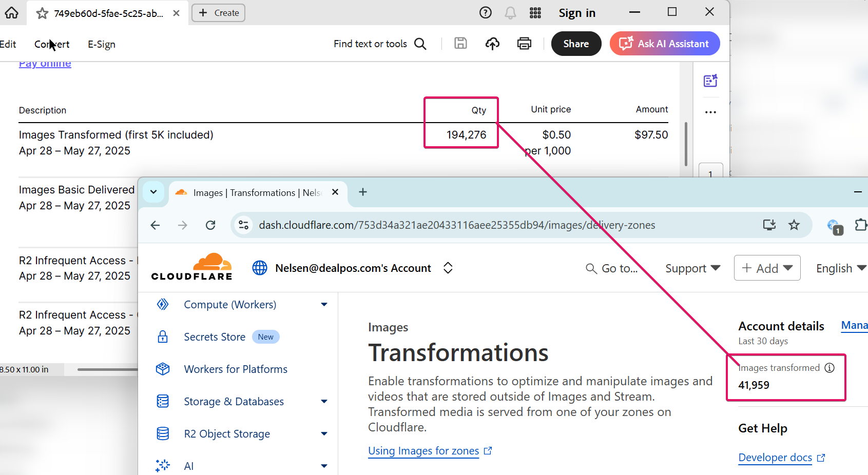Open the English language dropdown
The width and height of the screenshot is (868, 475).
tap(841, 268)
